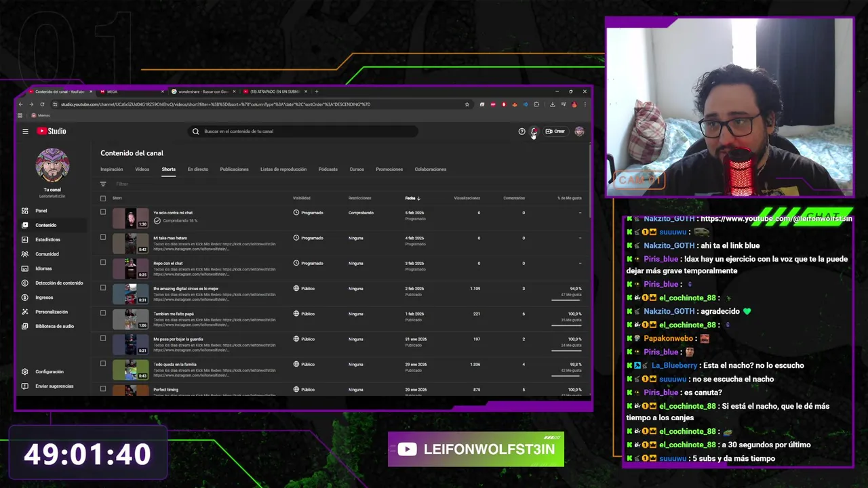Select checkbox for Me pasa por bajar la guardia
868x488 pixels.
coord(103,338)
